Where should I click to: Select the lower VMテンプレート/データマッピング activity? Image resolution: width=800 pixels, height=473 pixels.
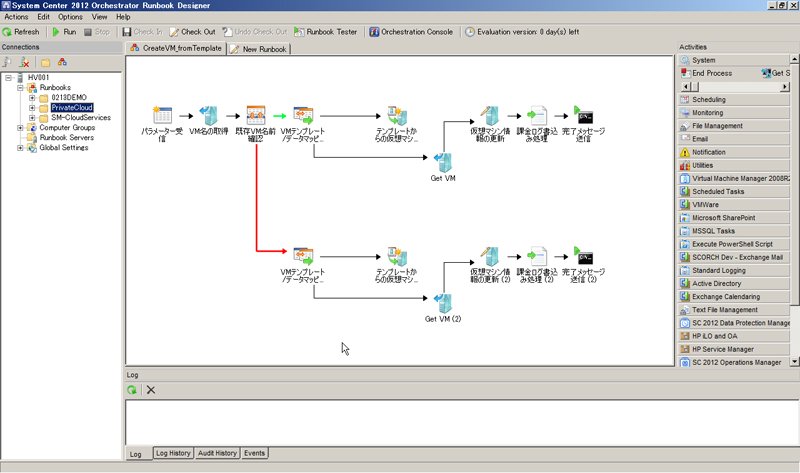pos(303,256)
